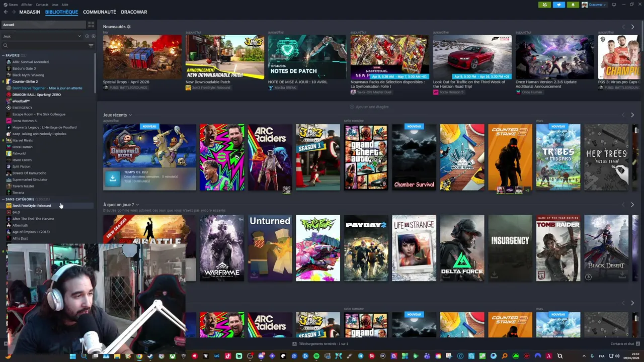Viewport: 644px width, 362px height.
Task: Select Black Myth: Wukong in the sidebar
Action: (x=28, y=75)
